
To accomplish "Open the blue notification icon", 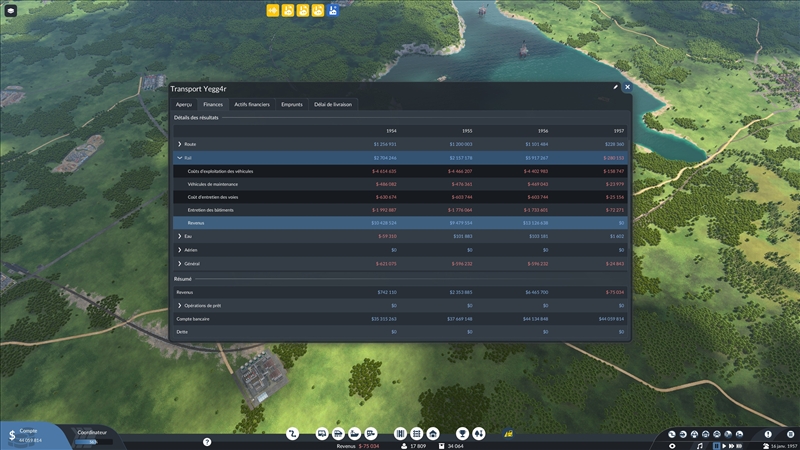I will click(333, 10).
